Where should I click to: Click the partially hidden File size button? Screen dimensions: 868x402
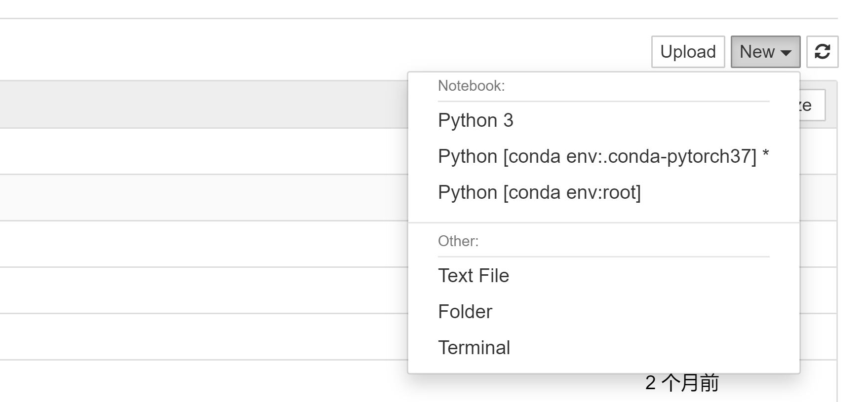(x=812, y=105)
